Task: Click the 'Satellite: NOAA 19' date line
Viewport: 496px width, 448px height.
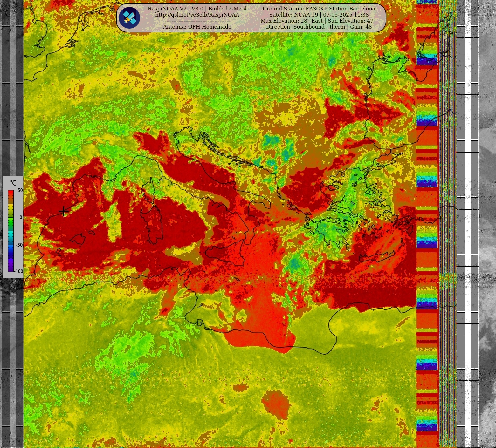Action: [x=319, y=15]
